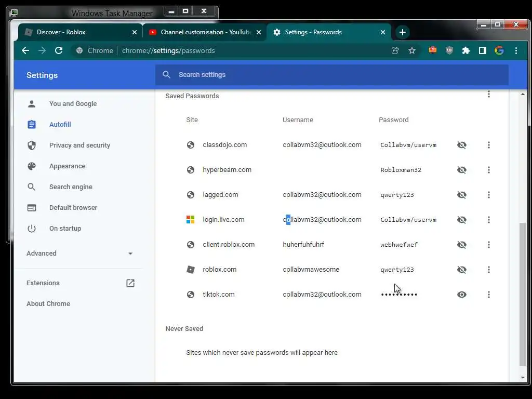
Task: Open the hyperbeam.com site link
Action: pos(227,170)
